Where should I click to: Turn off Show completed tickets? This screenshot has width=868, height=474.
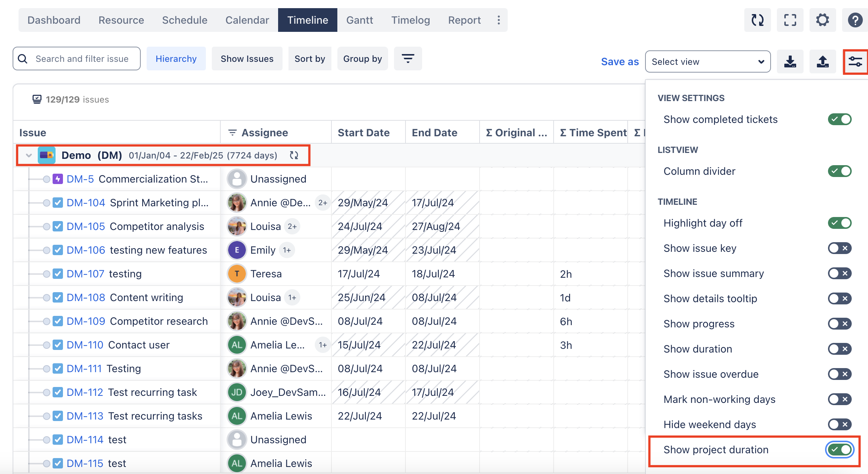click(x=839, y=119)
